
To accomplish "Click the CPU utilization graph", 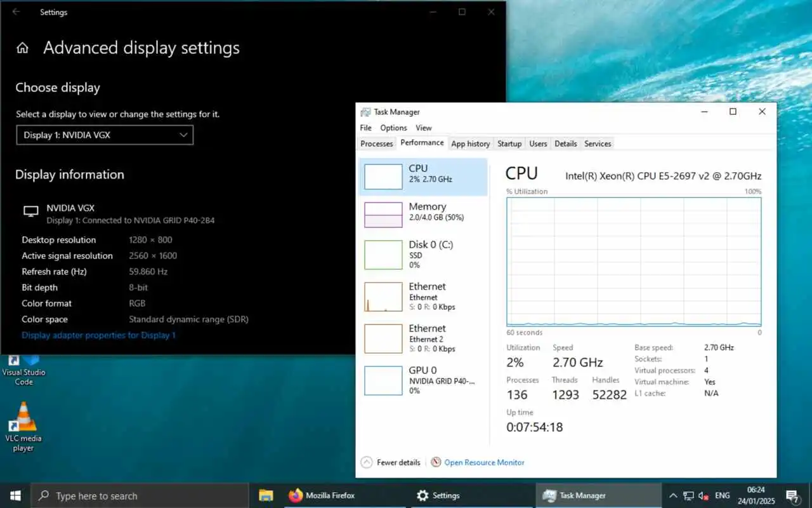I will point(634,262).
